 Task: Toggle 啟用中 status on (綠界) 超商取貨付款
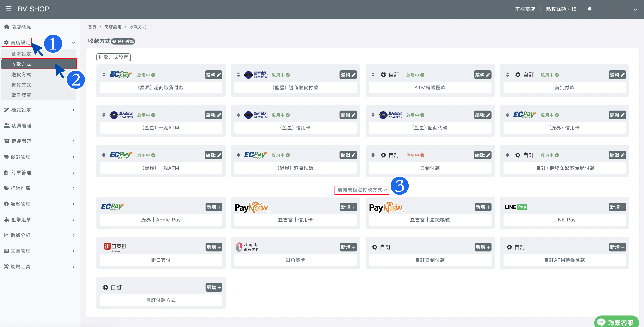point(146,75)
